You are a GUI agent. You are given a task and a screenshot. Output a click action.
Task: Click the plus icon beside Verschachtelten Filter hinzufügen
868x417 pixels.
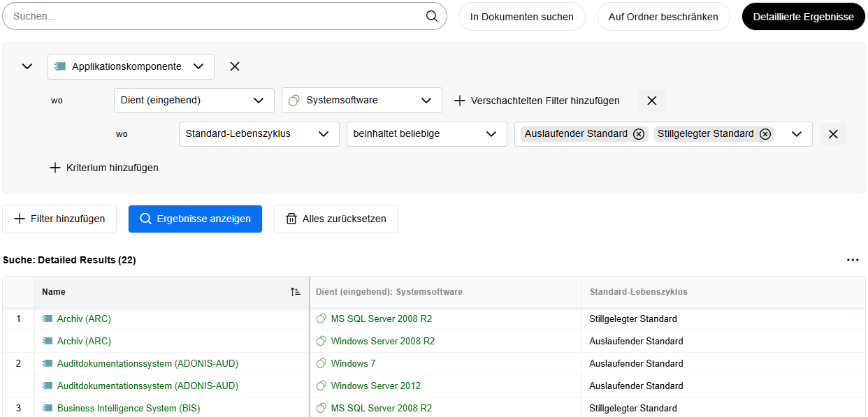pyautogui.click(x=459, y=100)
